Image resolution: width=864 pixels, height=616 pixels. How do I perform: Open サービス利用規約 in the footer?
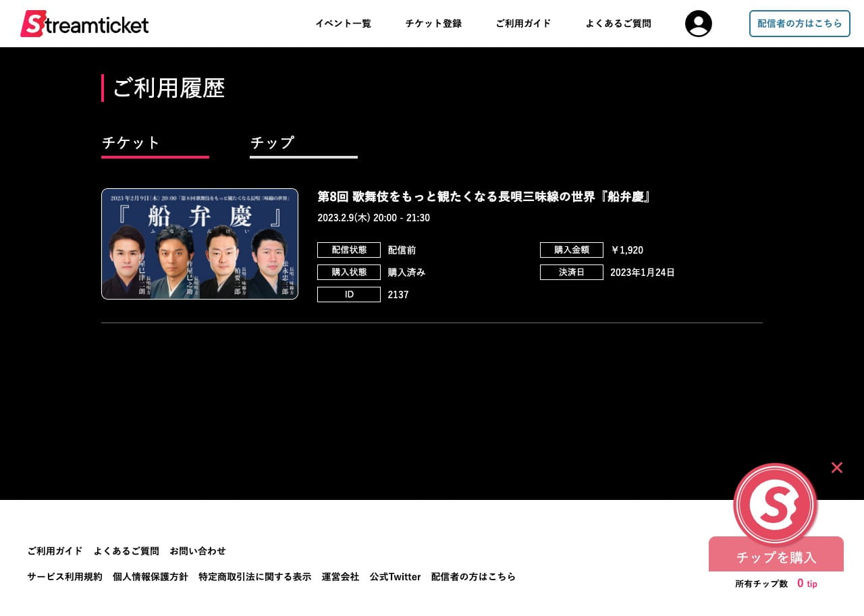click(x=65, y=577)
